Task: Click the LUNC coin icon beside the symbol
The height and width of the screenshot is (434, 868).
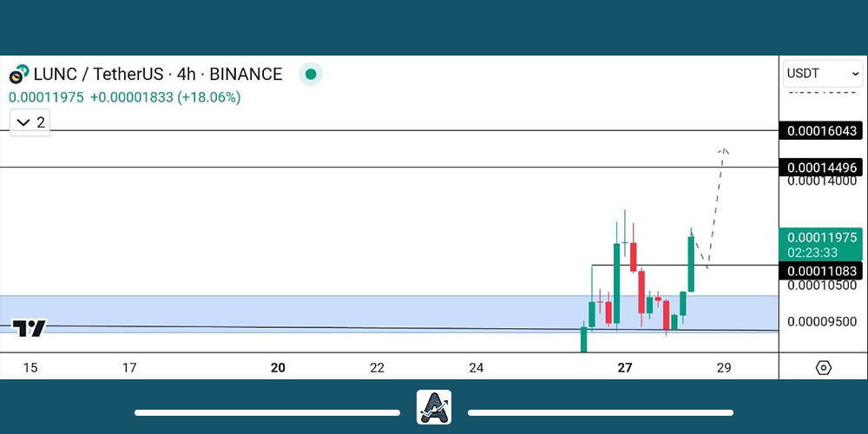Action: point(19,75)
